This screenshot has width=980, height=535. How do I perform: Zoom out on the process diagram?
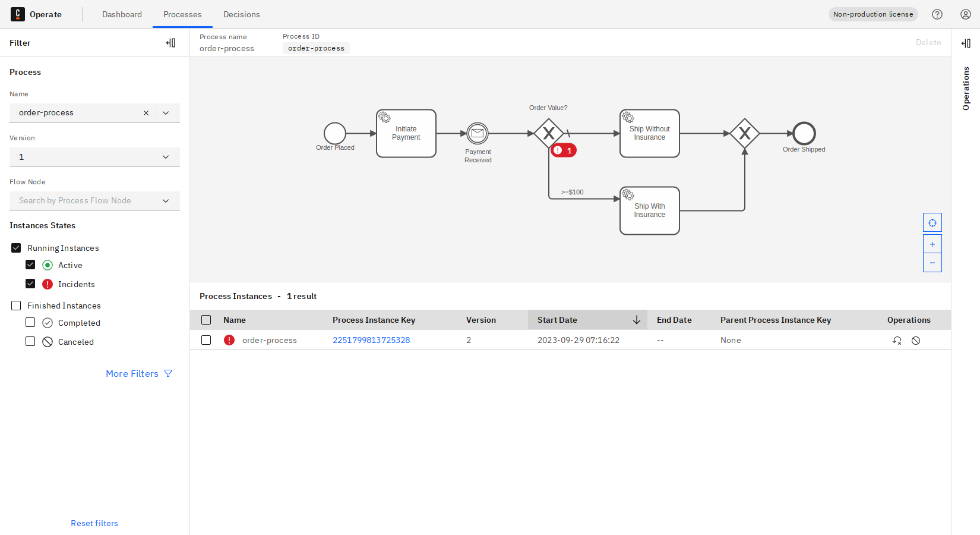[x=932, y=262]
